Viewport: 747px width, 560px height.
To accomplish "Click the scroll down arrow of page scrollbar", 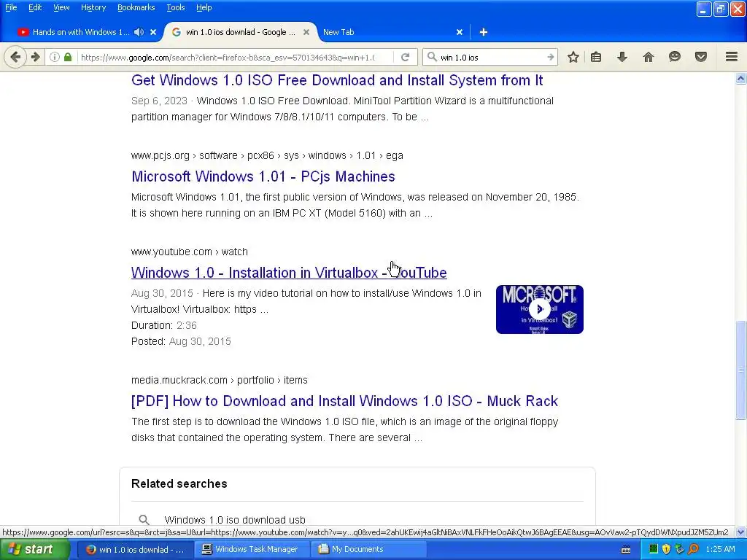I will pos(741,532).
